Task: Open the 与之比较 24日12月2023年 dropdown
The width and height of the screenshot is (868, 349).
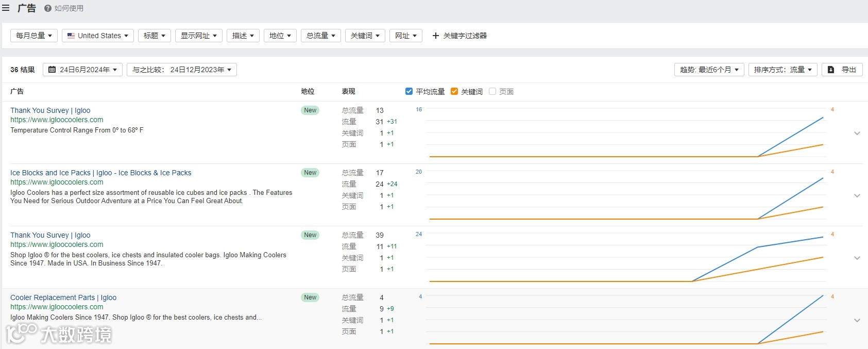Action: click(x=182, y=70)
